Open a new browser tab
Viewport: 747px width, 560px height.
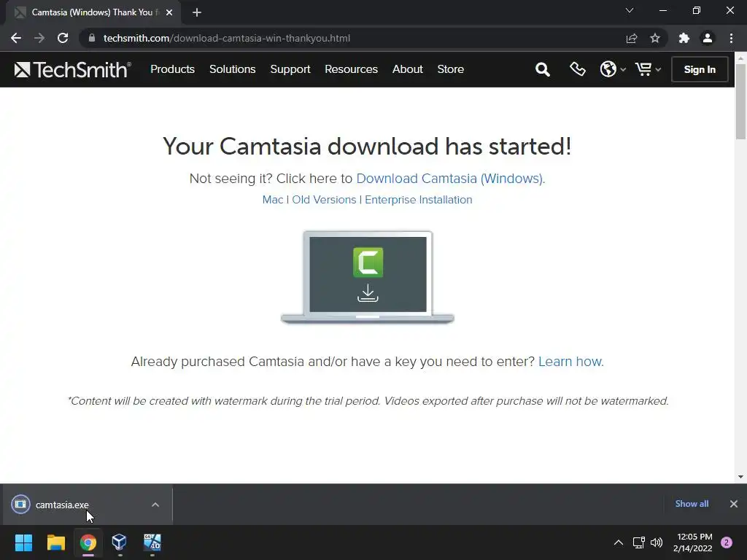[x=197, y=12]
